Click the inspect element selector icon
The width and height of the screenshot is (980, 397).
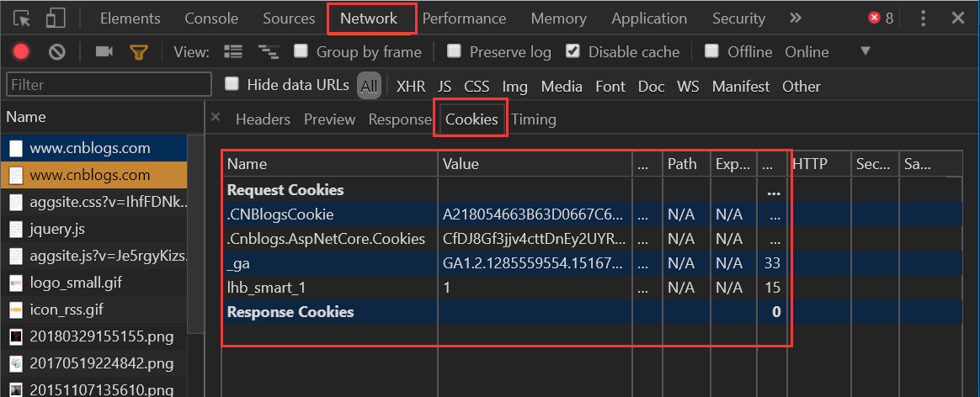[x=22, y=19]
